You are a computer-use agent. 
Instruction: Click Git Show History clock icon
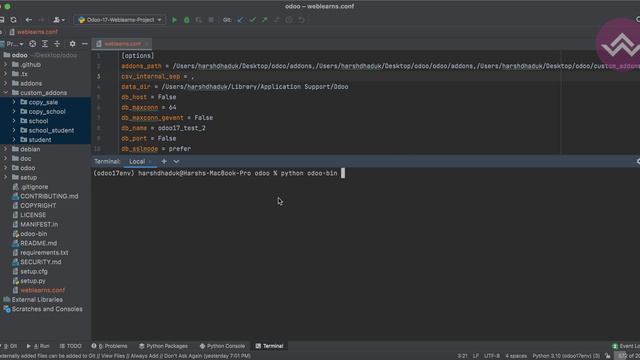pyautogui.click(x=289, y=20)
